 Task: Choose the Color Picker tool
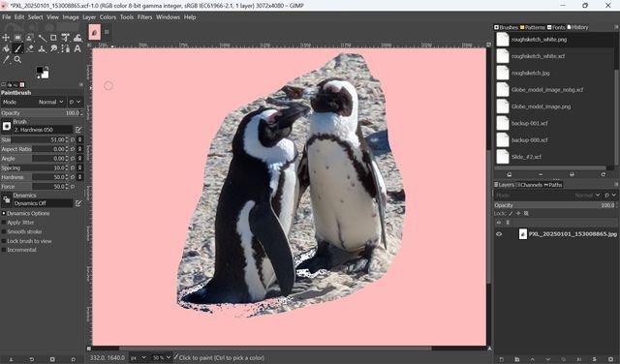click(6, 60)
